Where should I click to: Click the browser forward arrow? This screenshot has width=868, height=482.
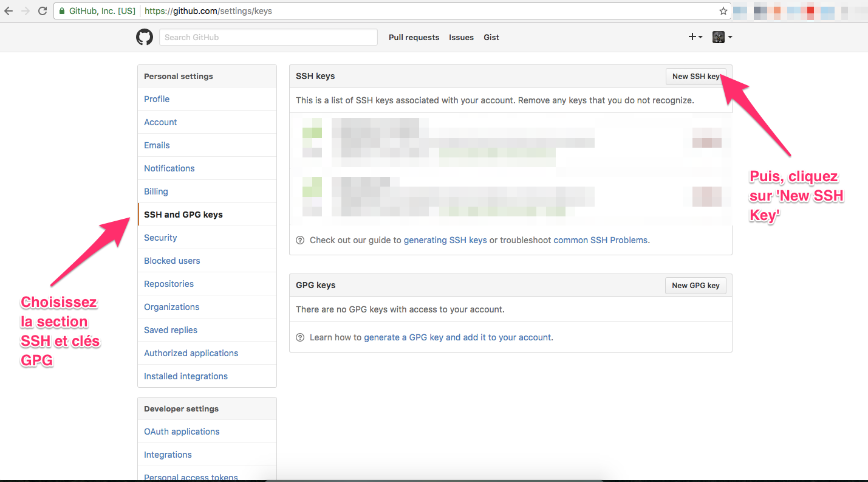coord(26,11)
